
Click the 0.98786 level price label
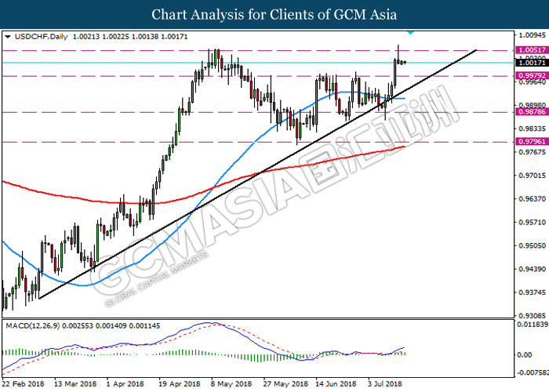pos(532,112)
